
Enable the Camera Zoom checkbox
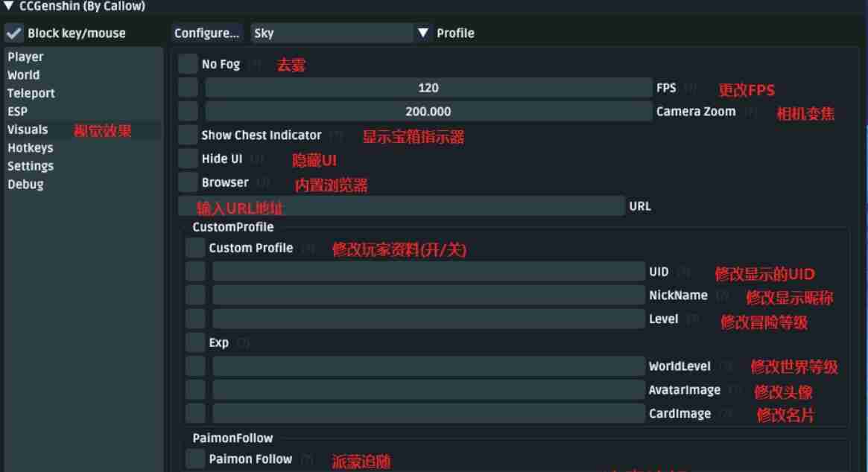[188, 112]
